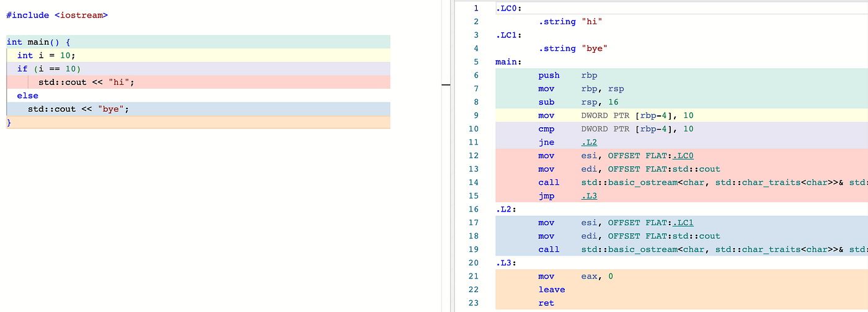Click the '#include <iostream>' source line
868x312 pixels.
point(57,15)
